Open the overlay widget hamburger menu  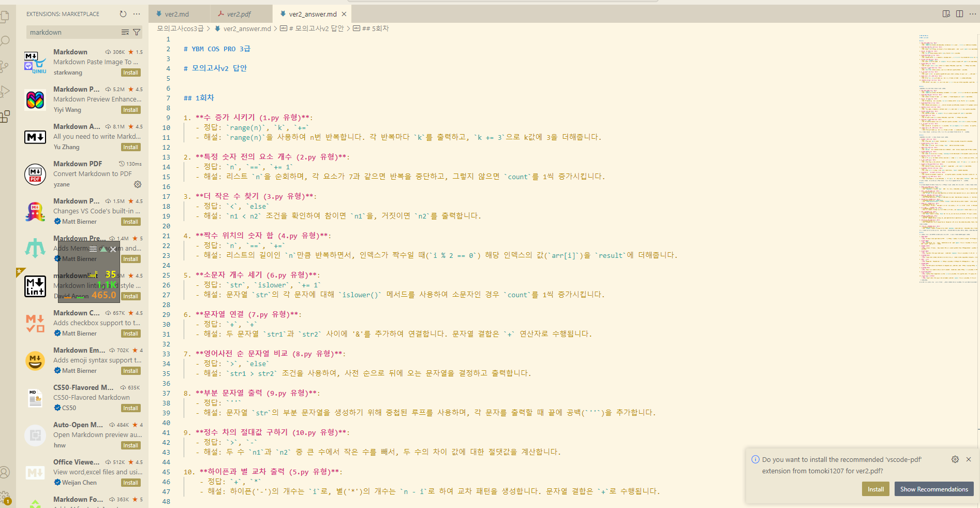click(x=93, y=249)
